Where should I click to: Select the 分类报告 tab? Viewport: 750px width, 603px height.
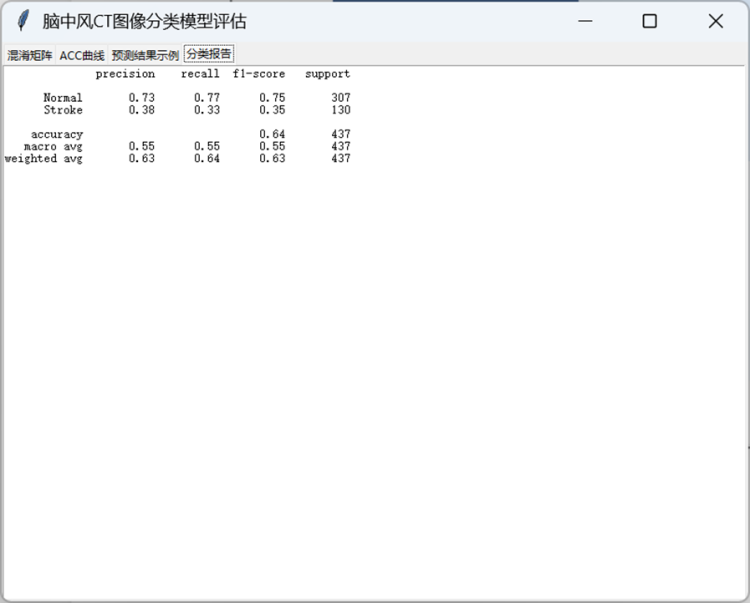(209, 54)
